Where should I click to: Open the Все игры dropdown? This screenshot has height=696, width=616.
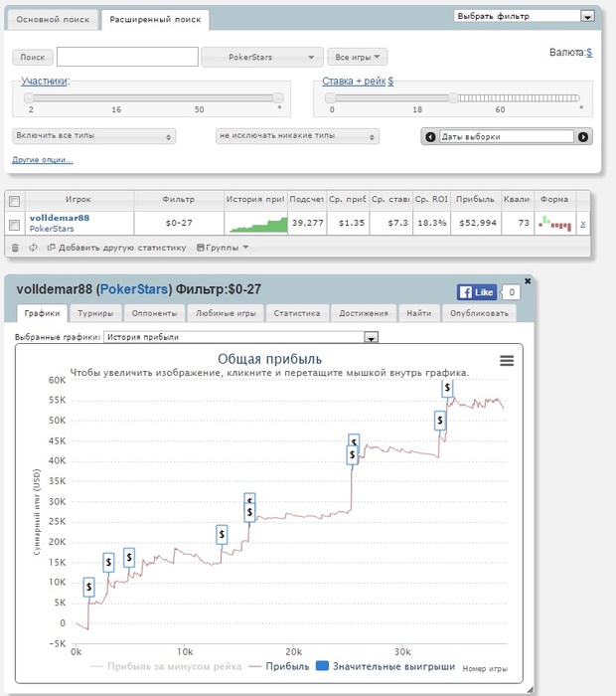pyautogui.click(x=358, y=57)
